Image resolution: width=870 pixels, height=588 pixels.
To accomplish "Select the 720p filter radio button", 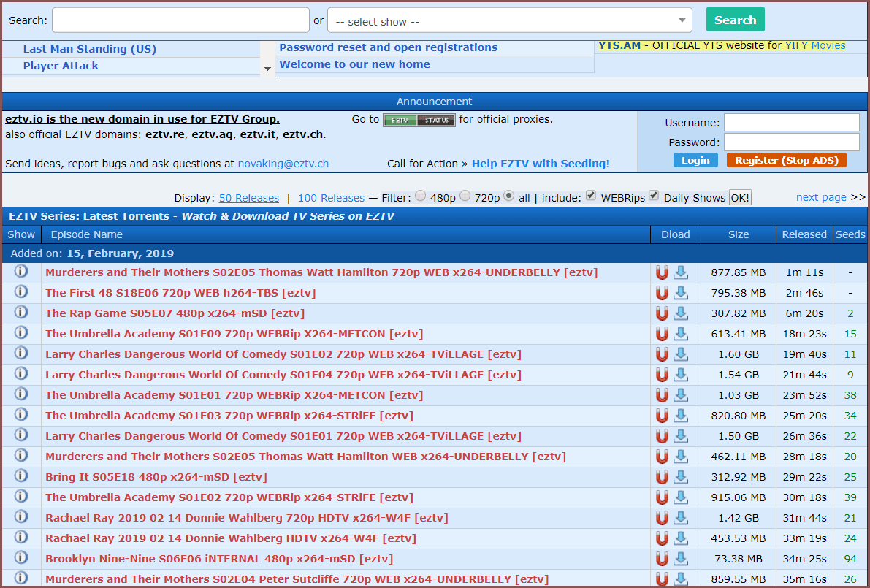I will coord(465,196).
